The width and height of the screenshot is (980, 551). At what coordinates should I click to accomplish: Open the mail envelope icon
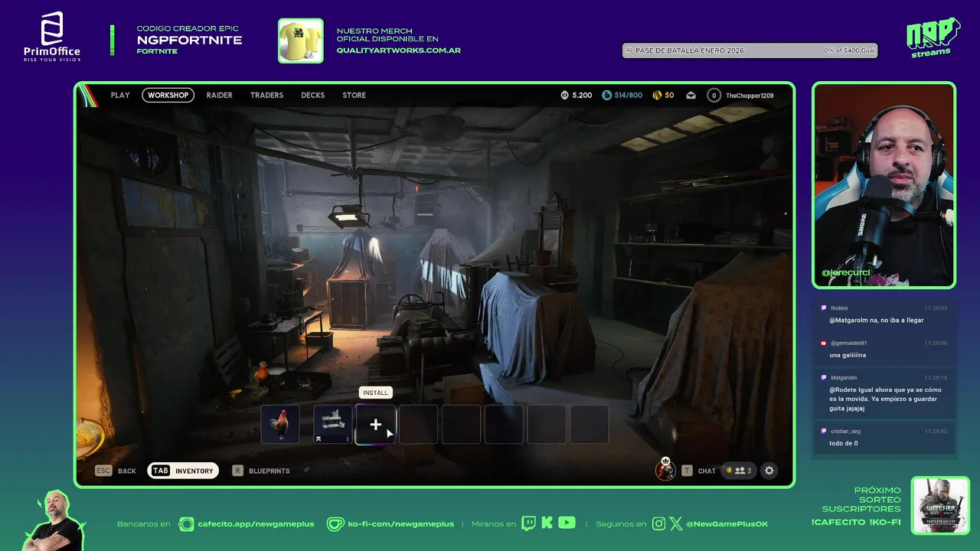[x=691, y=95]
